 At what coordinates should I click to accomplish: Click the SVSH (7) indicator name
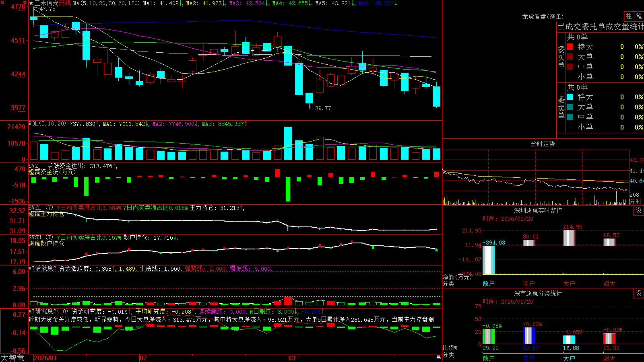coord(41,238)
